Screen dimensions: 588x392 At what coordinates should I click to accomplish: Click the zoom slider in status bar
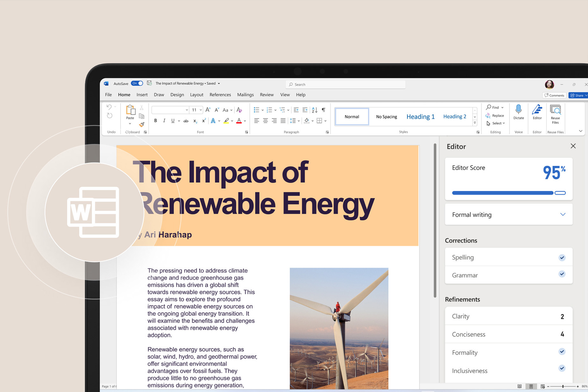click(563, 386)
